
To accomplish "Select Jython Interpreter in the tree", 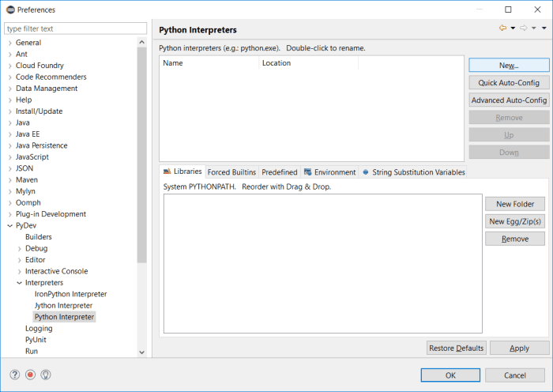I will pyautogui.click(x=63, y=306).
